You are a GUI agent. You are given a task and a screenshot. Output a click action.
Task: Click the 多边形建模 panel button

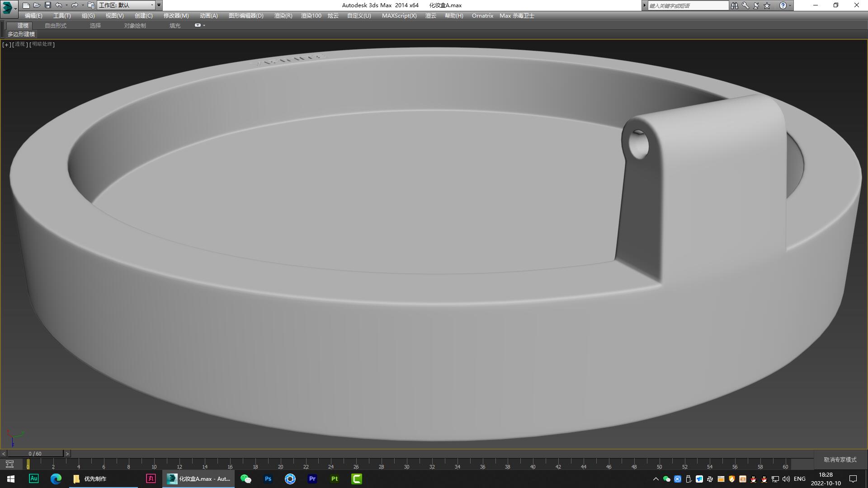(x=21, y=34)
